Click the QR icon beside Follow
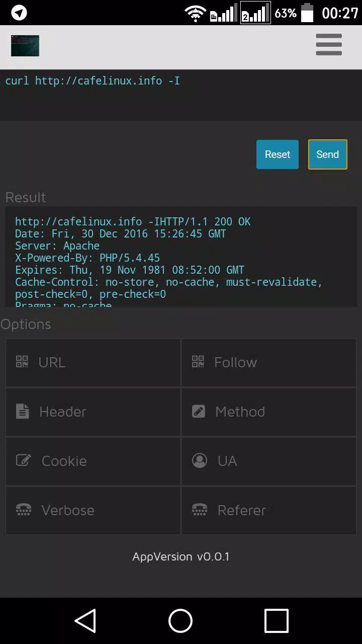This screenshot has height=644, width=362. pyautogui.click(x=198, y=362)
